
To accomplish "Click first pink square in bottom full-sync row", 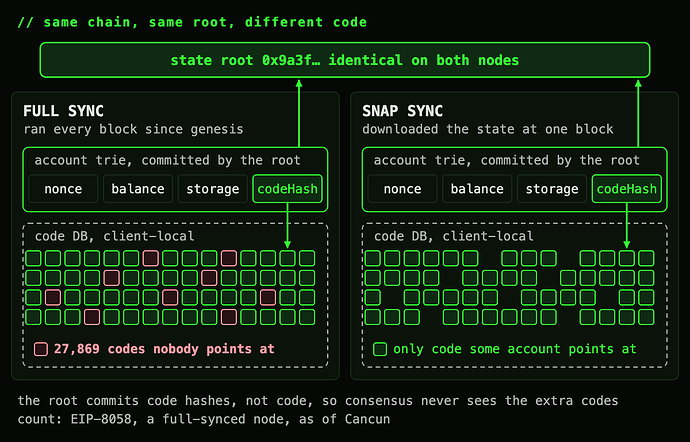I will (x=92, y=317).
